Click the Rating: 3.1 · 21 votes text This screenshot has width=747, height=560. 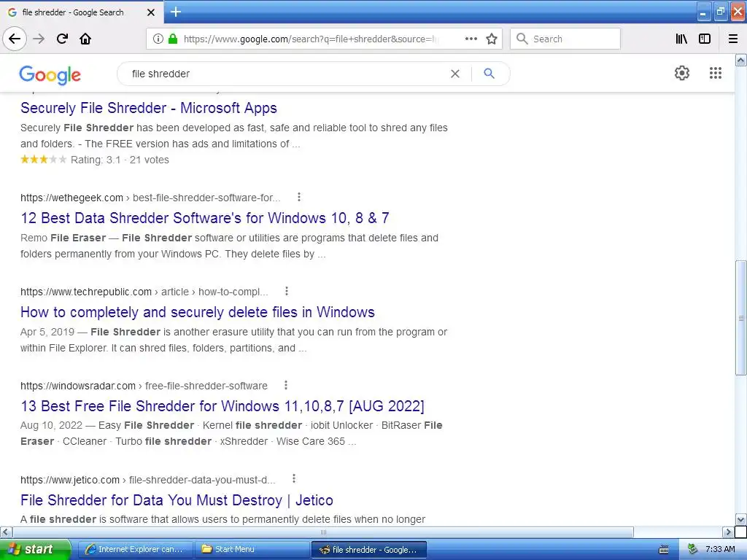click(x=120, y=160)
